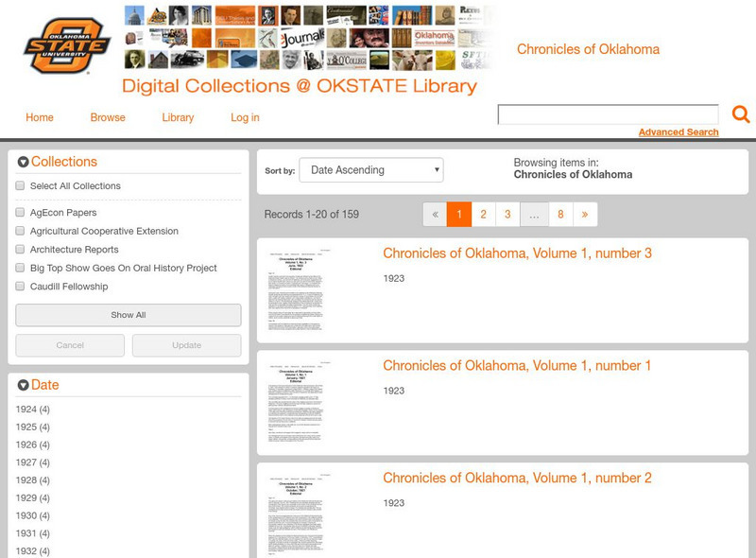Filter by date 1927 (4)
Screen dimensions: 756x558
(33, 462)
